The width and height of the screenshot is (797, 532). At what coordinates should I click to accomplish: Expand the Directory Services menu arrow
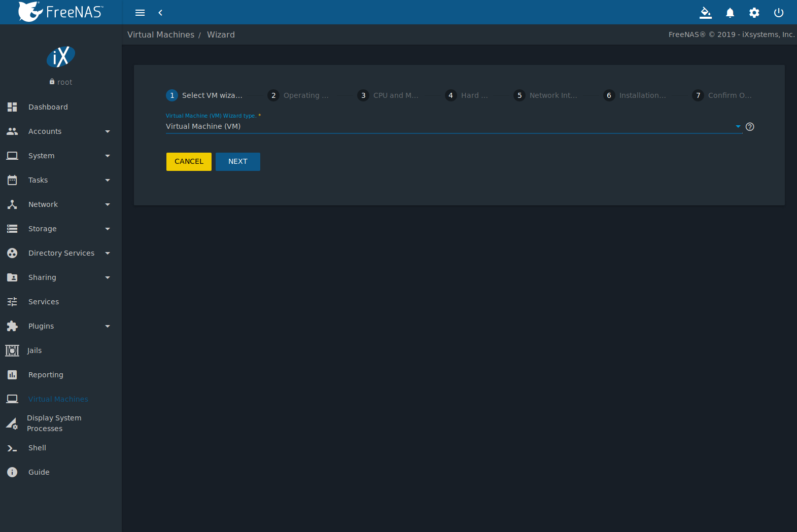[108, 253]
